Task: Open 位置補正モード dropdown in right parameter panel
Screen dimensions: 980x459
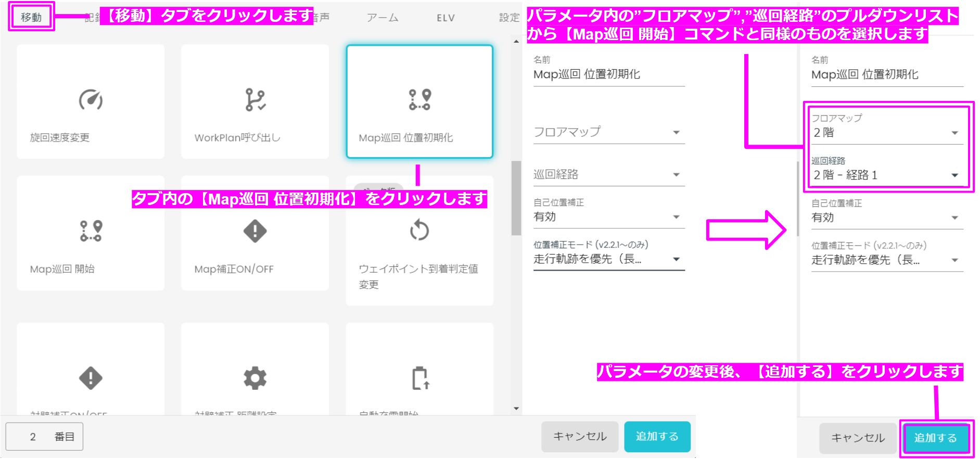Action: 887,256
